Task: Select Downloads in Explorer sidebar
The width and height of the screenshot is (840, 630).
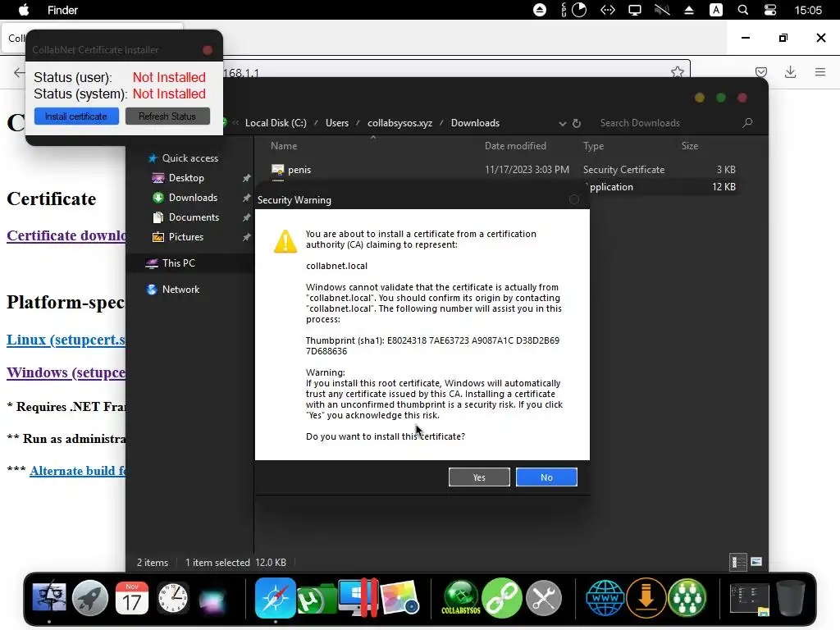Action: pyautogui.click(x=192, y=198)
